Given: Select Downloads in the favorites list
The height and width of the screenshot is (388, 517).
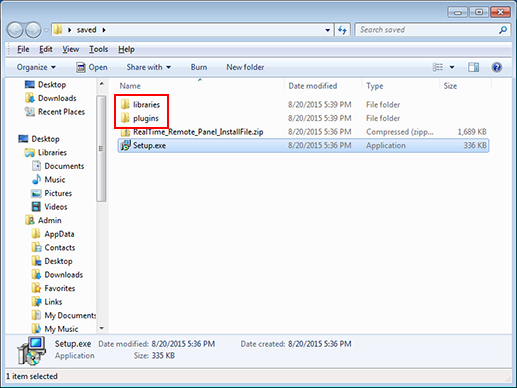Looking at the screenshot, I should [51, 98].
